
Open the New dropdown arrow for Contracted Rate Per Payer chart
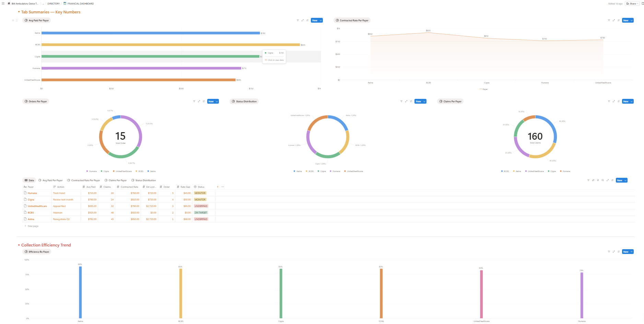point(632,20)
